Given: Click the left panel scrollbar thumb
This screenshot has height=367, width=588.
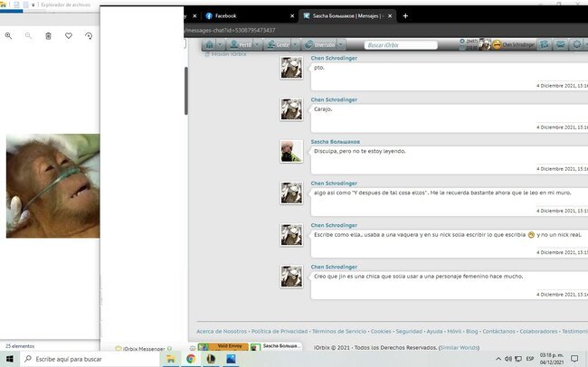Looking at the screenshot, I should (186, 90).
